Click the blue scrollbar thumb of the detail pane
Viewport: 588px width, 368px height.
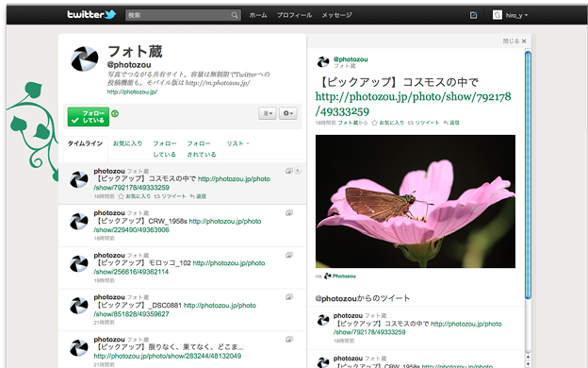point(528,175)
